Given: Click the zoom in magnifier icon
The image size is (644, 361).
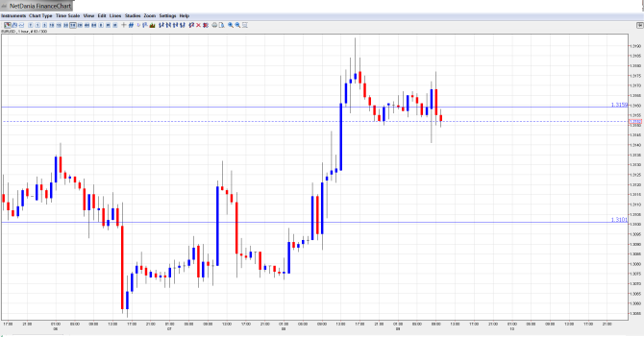Looking at the screenshot, I should [x=231, y=25].
